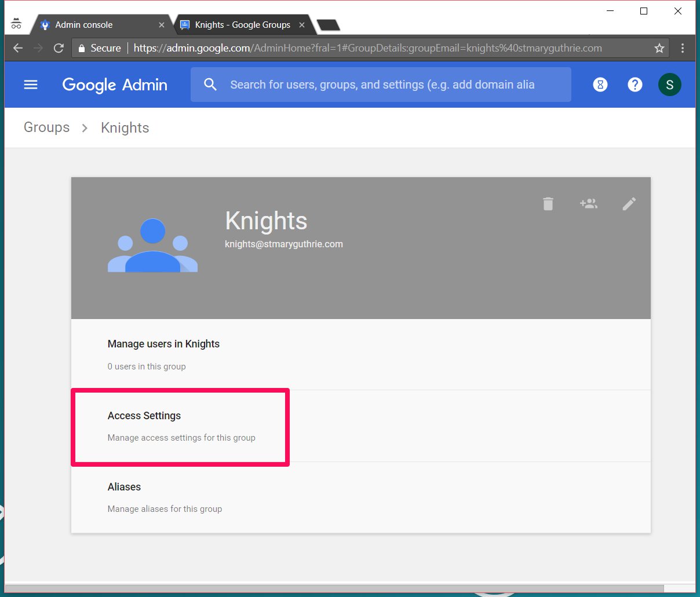Open the Help question mark icon
This screenshot has width=700, height=597.
[635, 85]
